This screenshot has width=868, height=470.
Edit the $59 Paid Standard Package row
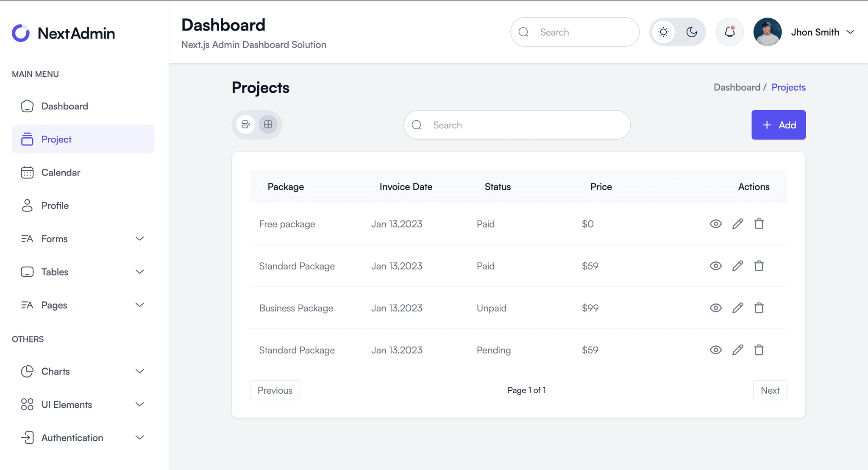[737, 266]
